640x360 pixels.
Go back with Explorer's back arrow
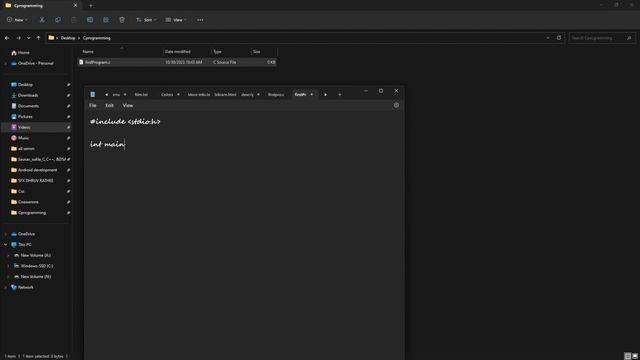point(7,38)
